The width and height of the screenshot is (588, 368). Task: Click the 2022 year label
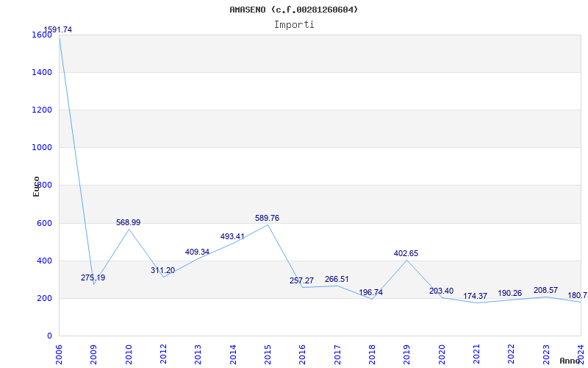click(x=512, y=355)
